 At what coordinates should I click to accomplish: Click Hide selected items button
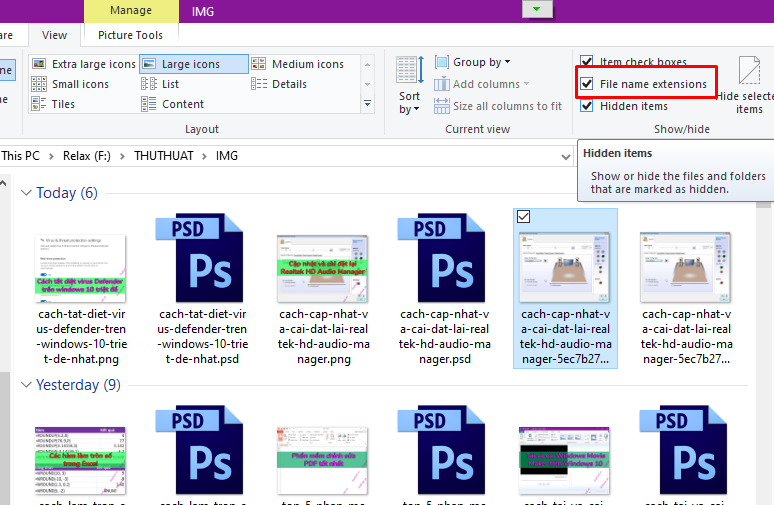(x=748, y=85)
